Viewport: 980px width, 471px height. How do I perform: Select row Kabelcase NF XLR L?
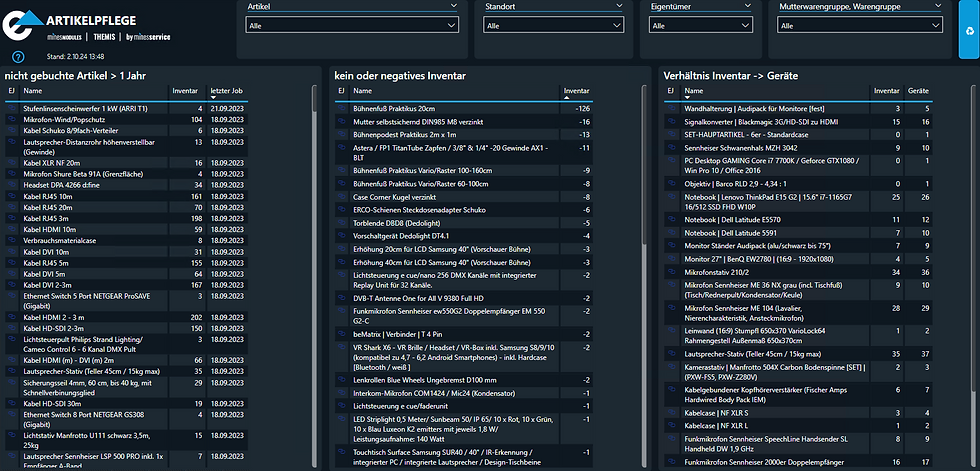799,426
